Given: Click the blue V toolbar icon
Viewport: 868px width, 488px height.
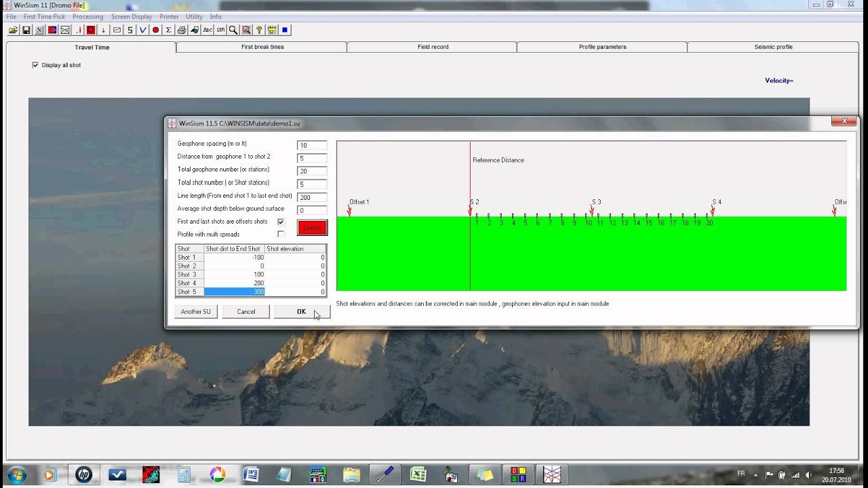Looking at the screenshot, I should pyautogui.click(x=142, y=30).
